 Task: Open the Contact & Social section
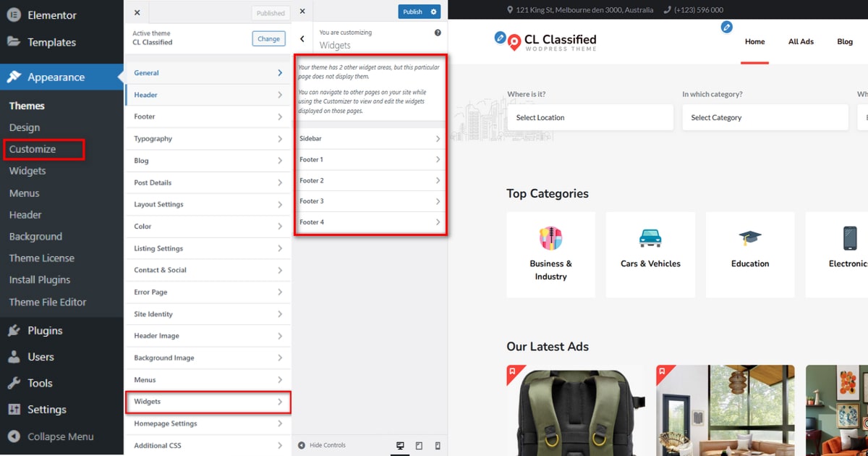[x=208, y=270]
